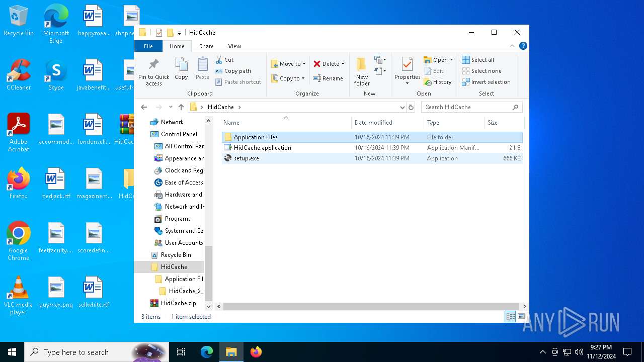Image resolution: width=644 pixels, height=362 pixels.
Task: Open the New item dropdown
Action: [x=380, y=60]
